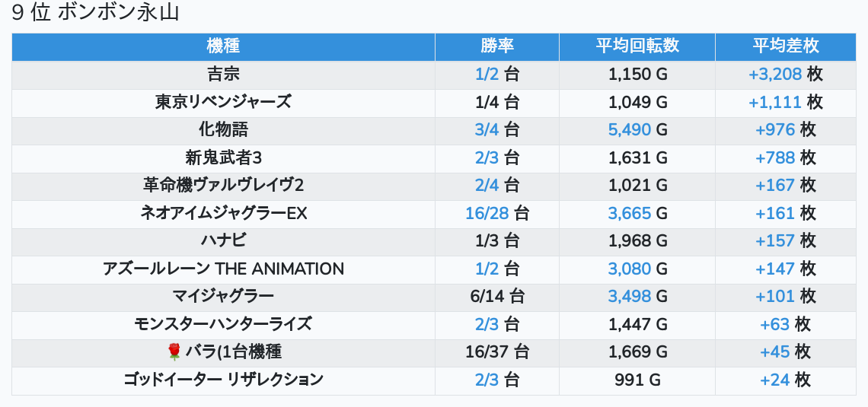Click the ハナビ machine name
This screenshot has height=407, width=868.
[x=223, y=241]
